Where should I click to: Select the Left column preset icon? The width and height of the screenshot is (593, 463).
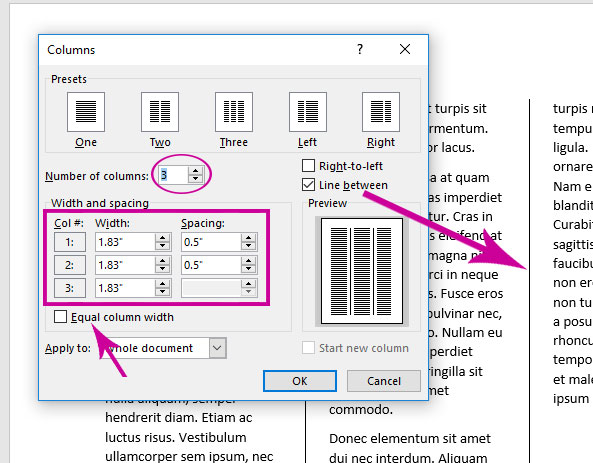click(x=308, y=112)
